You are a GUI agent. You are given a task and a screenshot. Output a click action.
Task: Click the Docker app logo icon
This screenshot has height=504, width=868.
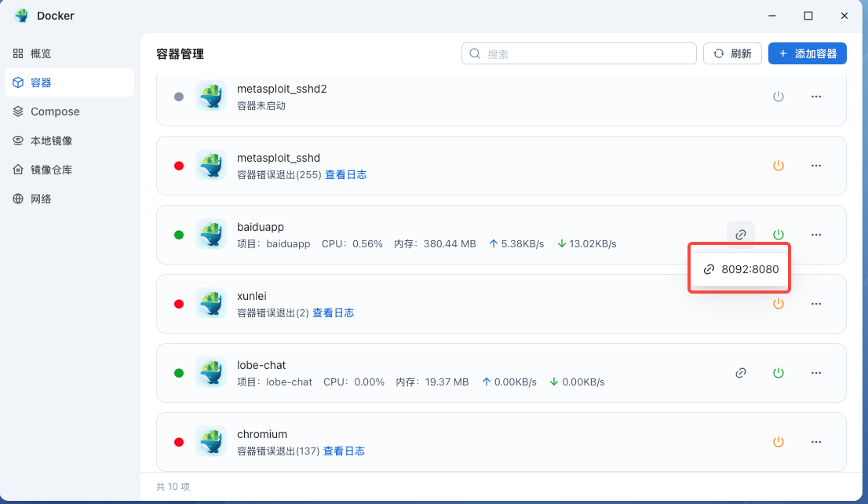click(x=22, y=16)
